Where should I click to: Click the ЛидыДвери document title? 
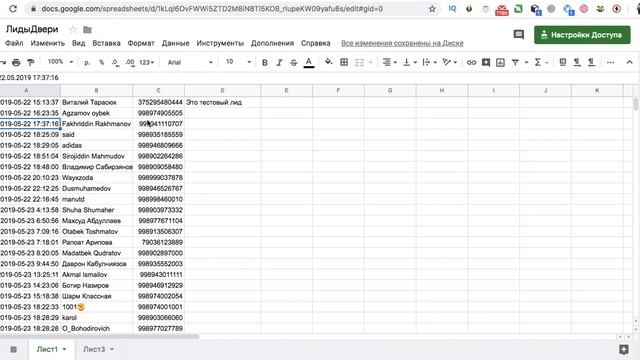(32, 29)
